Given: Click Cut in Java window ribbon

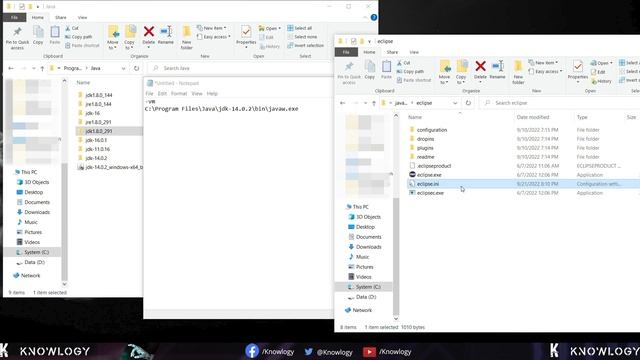Looking at the screenshot, I should pos(72,28).
